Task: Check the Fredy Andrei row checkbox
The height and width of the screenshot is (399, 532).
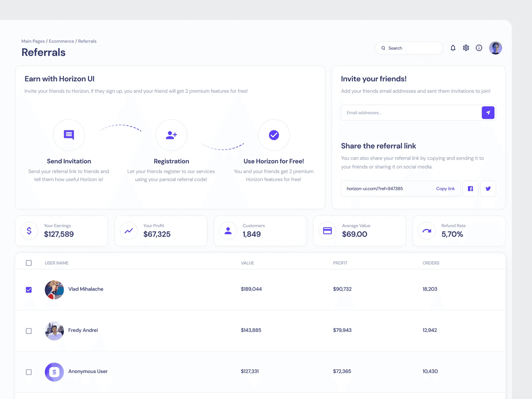Action: [x=29, y=331]
